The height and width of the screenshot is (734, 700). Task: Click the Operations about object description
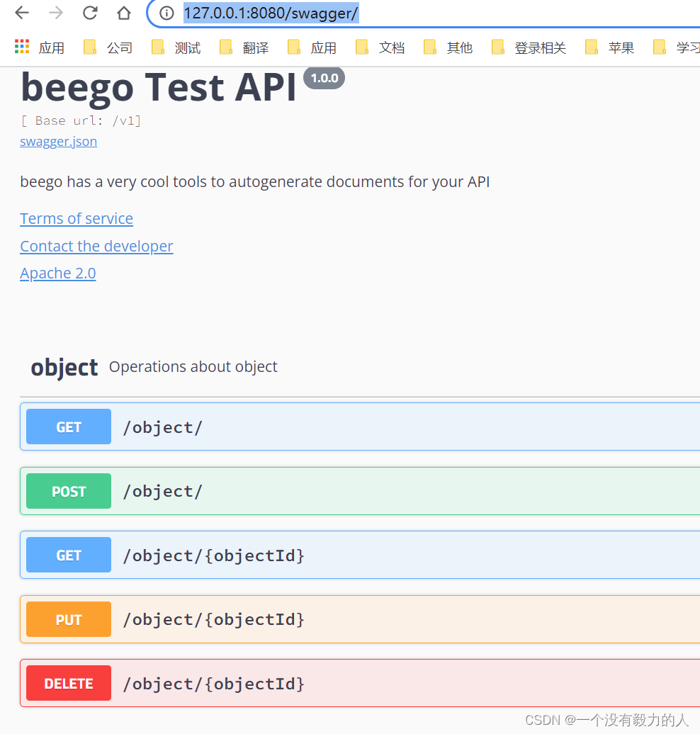[193, 366]
